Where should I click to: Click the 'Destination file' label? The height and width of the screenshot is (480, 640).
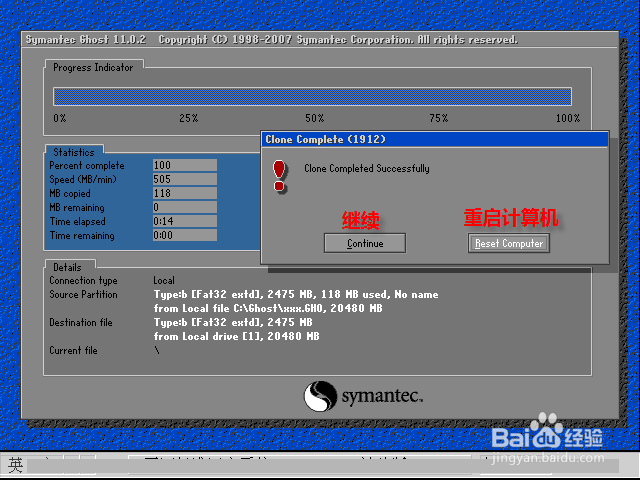(81, 322)
